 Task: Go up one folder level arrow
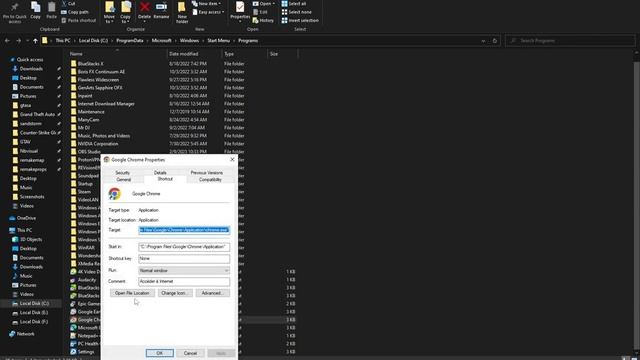(x=36, y=41)
